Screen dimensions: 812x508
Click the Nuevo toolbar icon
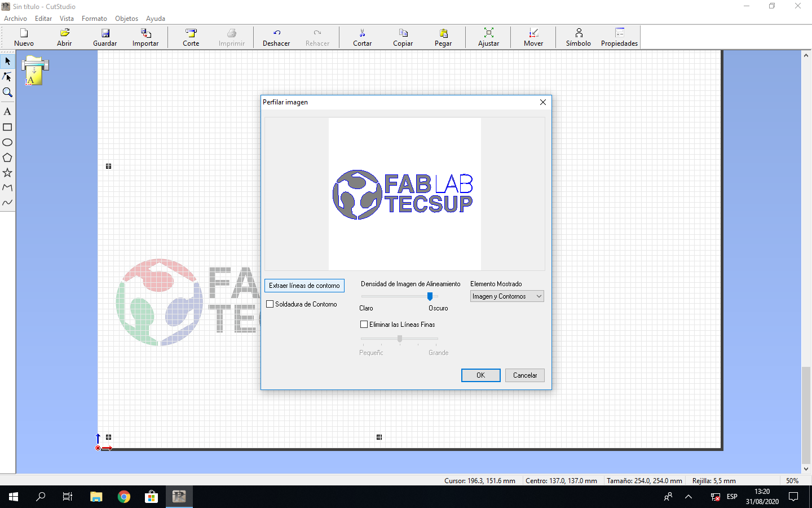click(x=24, y=37)
